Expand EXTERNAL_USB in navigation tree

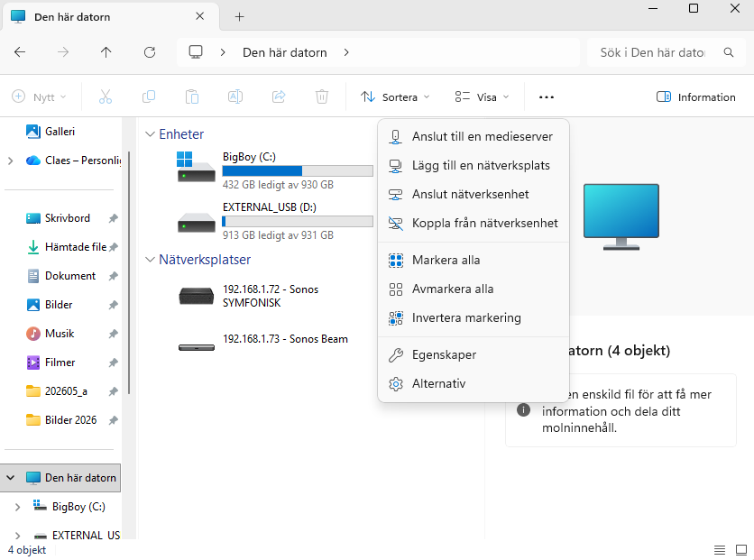pos(18,535)
